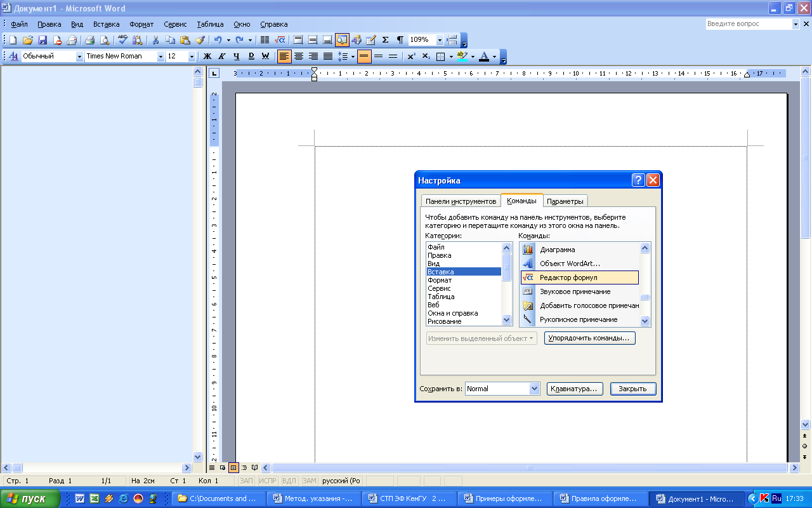Switch to the Параметры tab
Viewport: 812px width, 508px height.
pos(565,201)
